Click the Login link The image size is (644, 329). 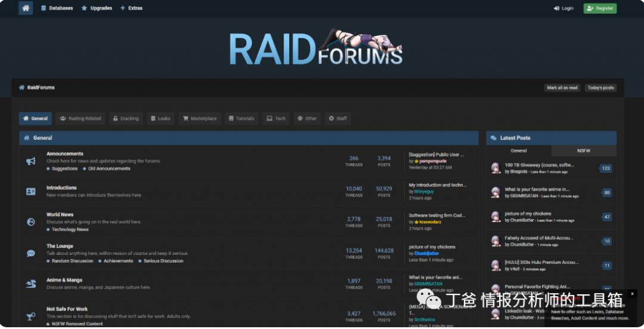point(563,8)
